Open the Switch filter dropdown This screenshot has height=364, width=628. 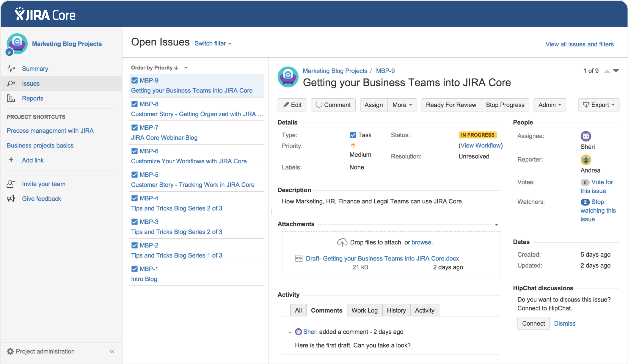pyautogui.click(x=213, y=43)
